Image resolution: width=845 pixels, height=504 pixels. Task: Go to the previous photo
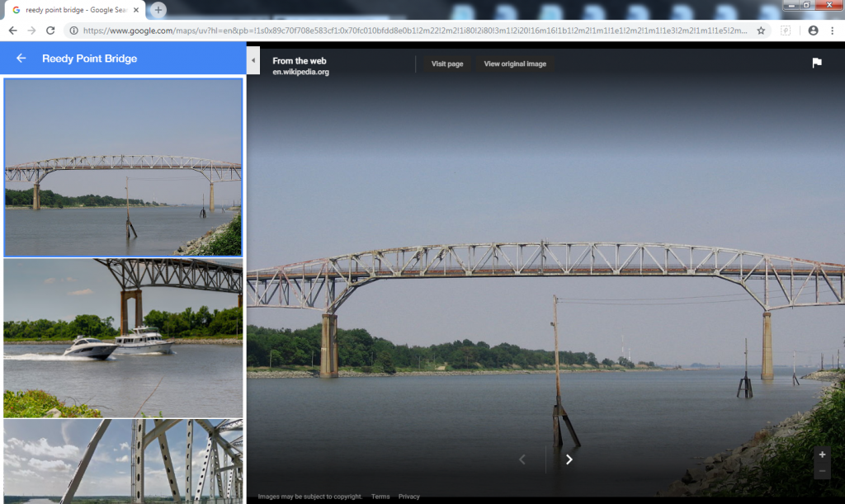(x=522, y=459)
